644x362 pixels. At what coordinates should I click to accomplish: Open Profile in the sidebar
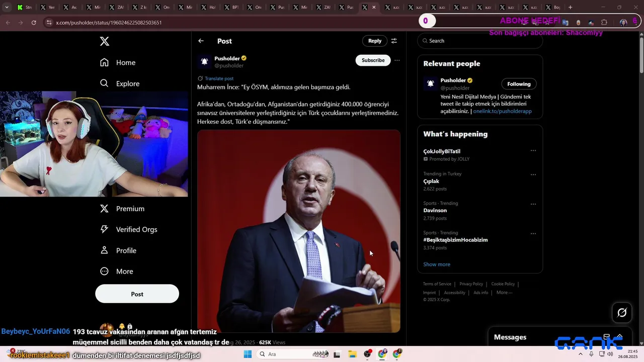(118, 250)
